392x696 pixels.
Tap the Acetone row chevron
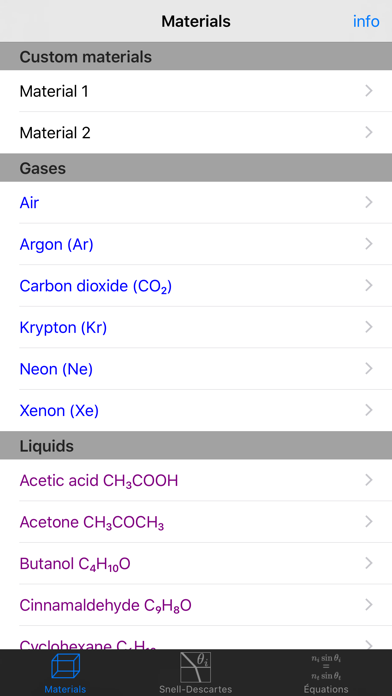coord(368,522)
